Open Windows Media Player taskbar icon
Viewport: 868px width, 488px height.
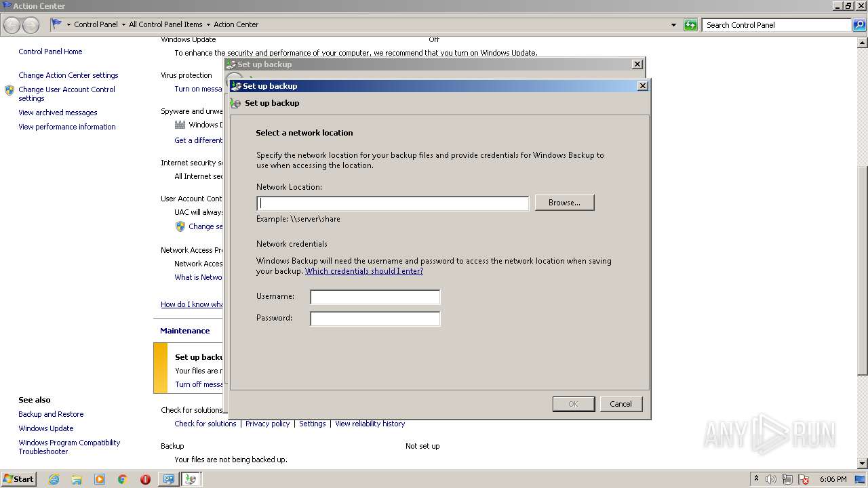(x=100, y=479)
